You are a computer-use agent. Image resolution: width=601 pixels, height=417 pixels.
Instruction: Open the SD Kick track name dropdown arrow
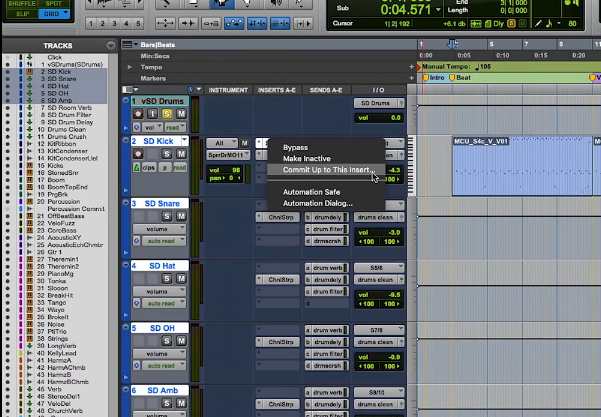(184, 141)
